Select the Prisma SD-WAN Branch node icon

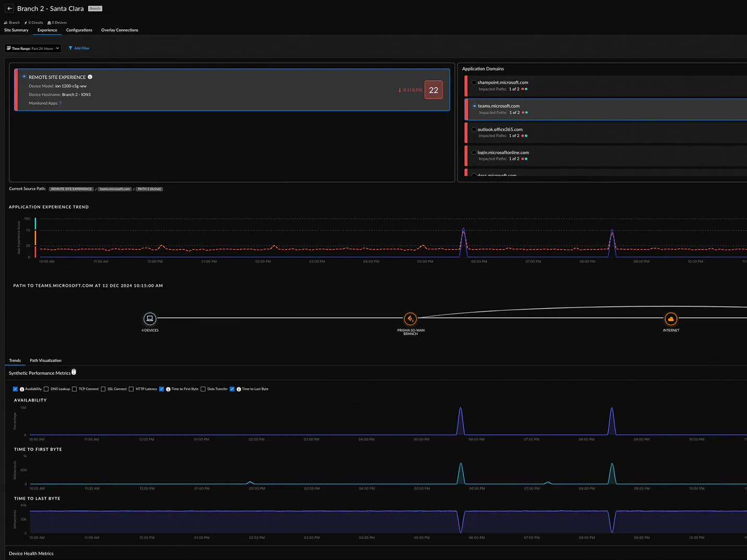(x=411, y=319)
